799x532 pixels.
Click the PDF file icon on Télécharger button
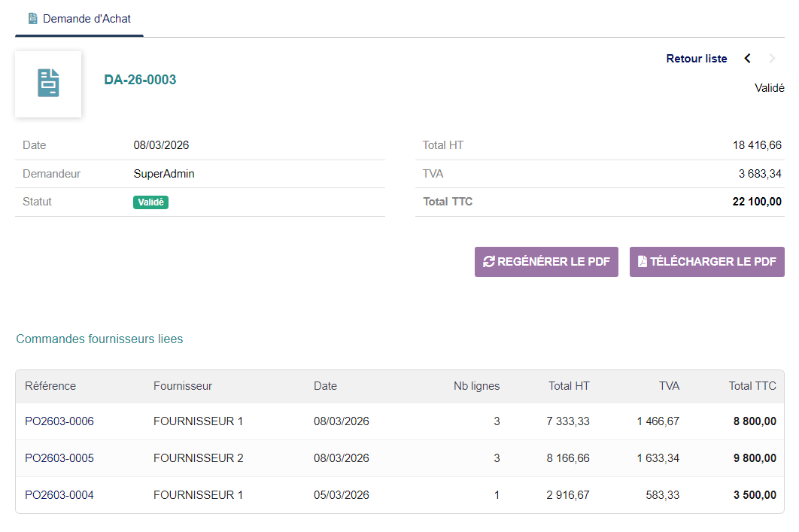pyautogui.click(x=642, y=262)
